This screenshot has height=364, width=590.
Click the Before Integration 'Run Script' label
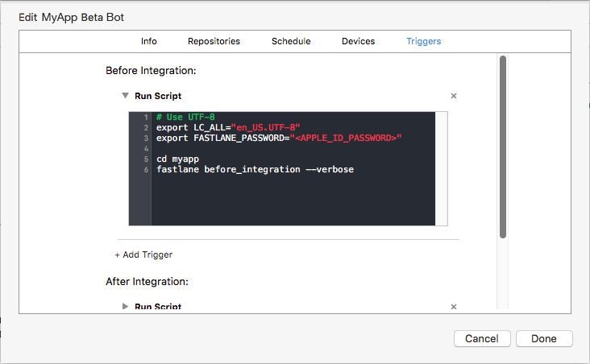(158, 96)
